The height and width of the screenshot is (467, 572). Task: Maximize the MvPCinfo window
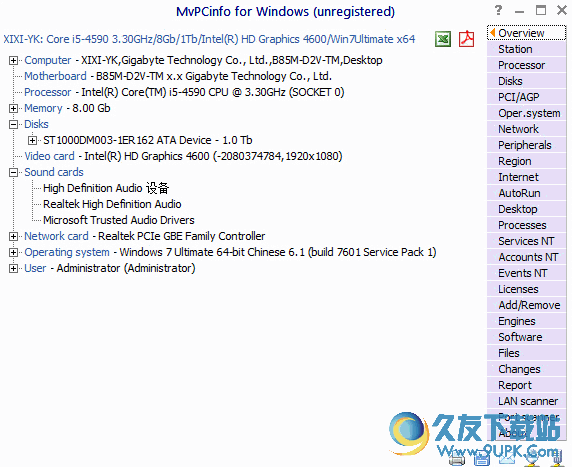pyautogui.click(x=541, y=10)
